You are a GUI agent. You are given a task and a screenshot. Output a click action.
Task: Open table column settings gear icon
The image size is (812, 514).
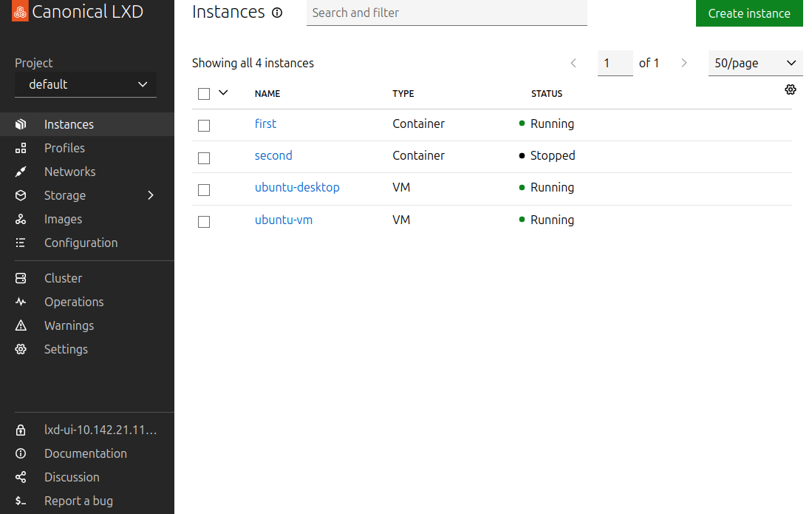(791, 89)
